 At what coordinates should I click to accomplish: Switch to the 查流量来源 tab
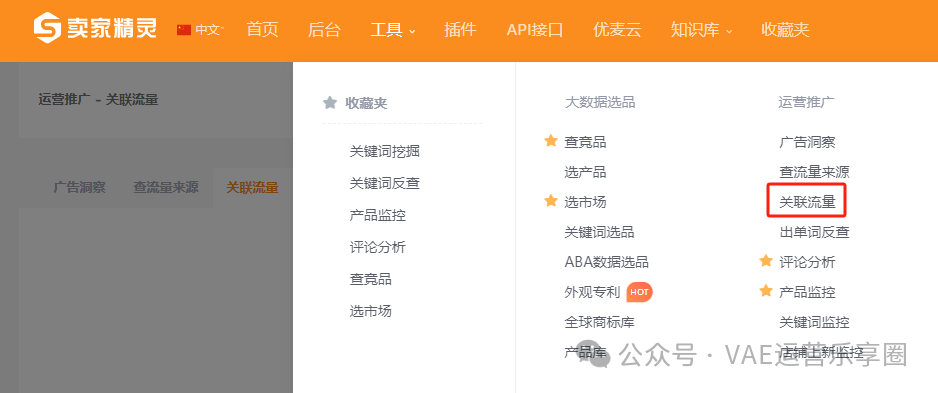pyautogui.click(x=166, y=187)
